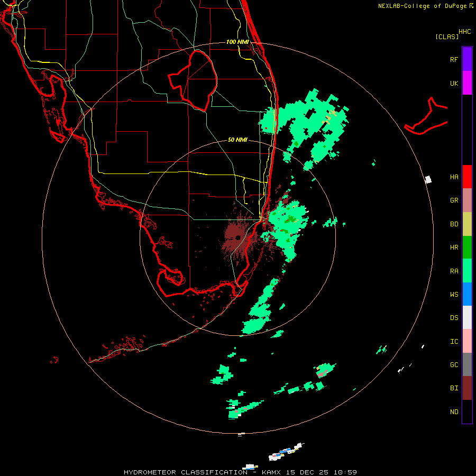Click the ND legend label

point(454,412)
